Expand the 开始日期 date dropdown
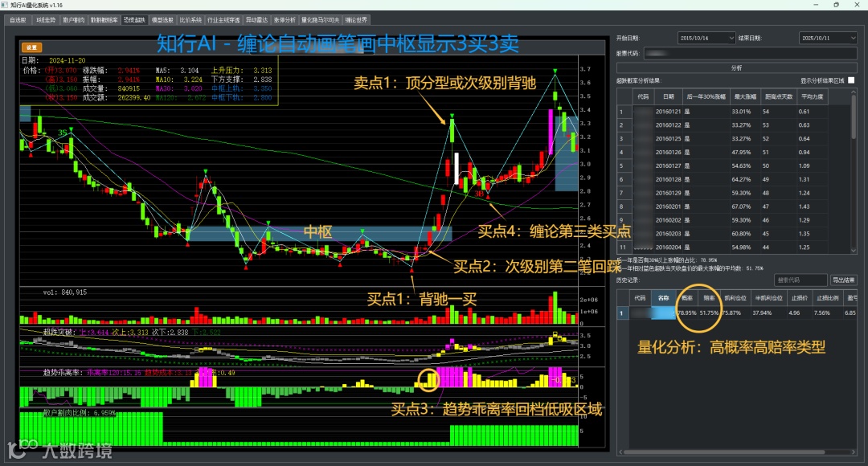868x466 pixels. coord(731,39)
